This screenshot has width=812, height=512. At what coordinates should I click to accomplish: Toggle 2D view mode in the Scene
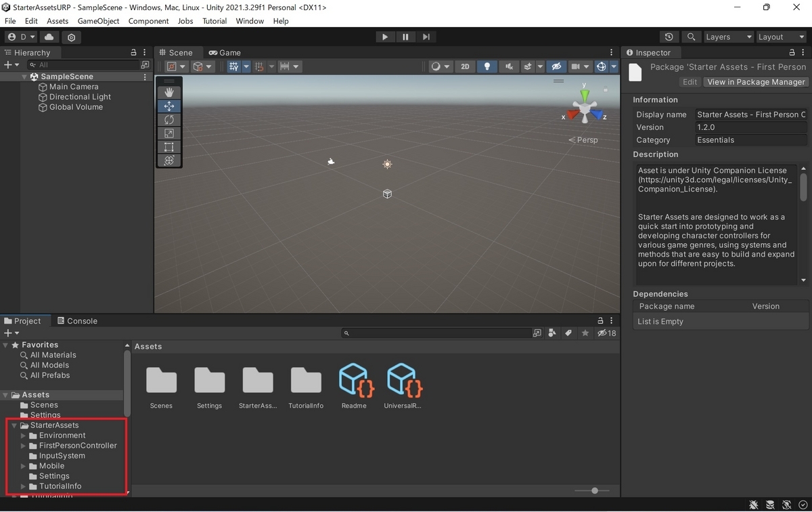[x=465, y=66]
